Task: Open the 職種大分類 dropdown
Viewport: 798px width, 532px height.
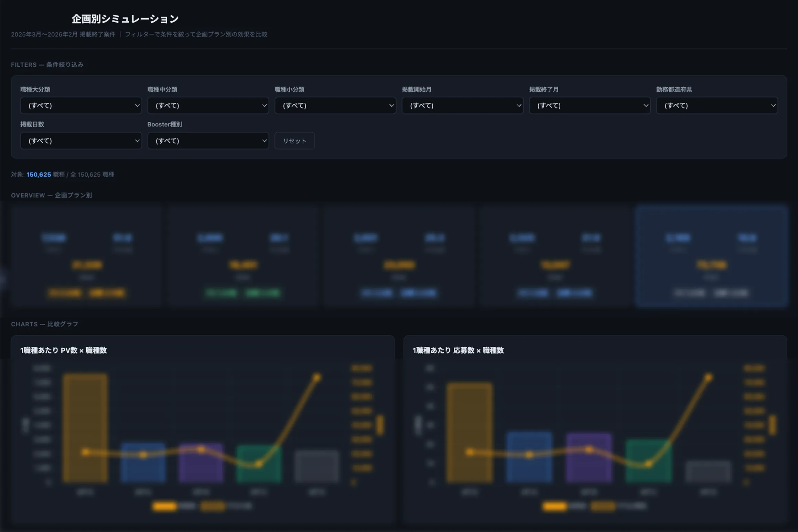Action: tap(81, 106)
